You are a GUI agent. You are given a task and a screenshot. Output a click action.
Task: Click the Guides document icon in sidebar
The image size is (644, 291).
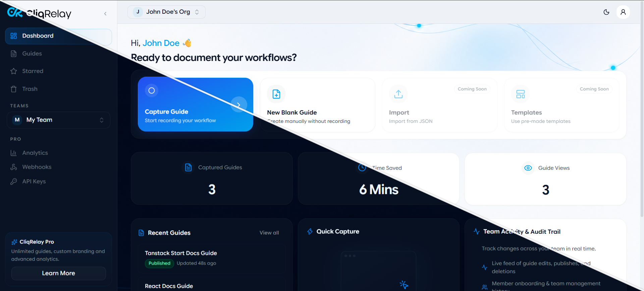coord(14,54)
